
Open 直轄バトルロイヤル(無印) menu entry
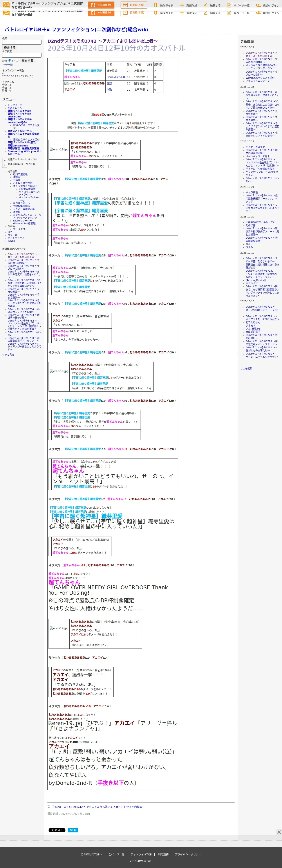point(22,142)
